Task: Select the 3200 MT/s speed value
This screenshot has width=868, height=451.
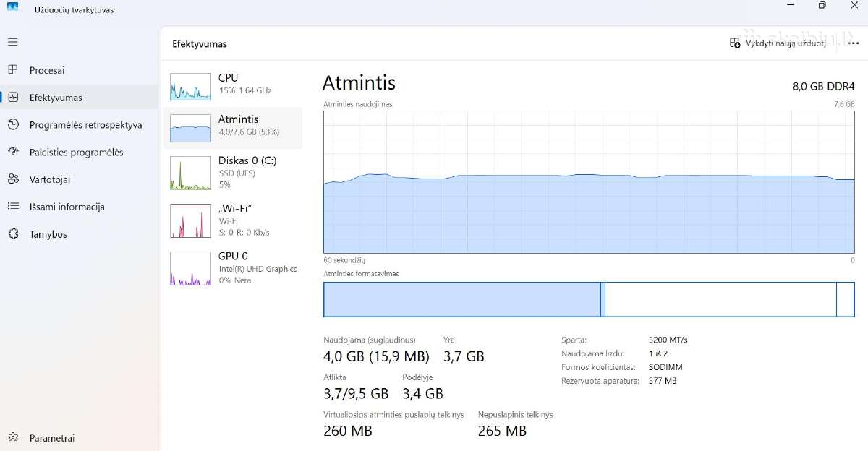Action: click(x=668, y=340)
